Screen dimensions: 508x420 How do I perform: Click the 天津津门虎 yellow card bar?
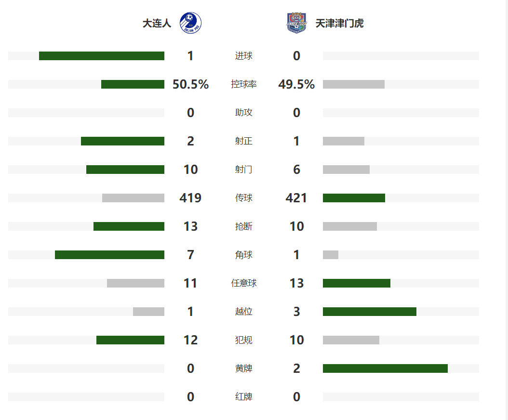coord(385,368)
